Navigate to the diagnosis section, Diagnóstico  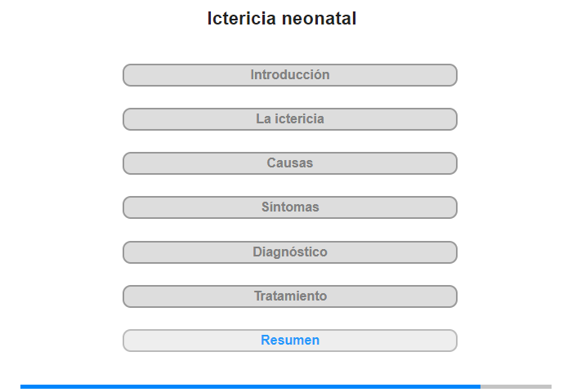tap(289, 252)
